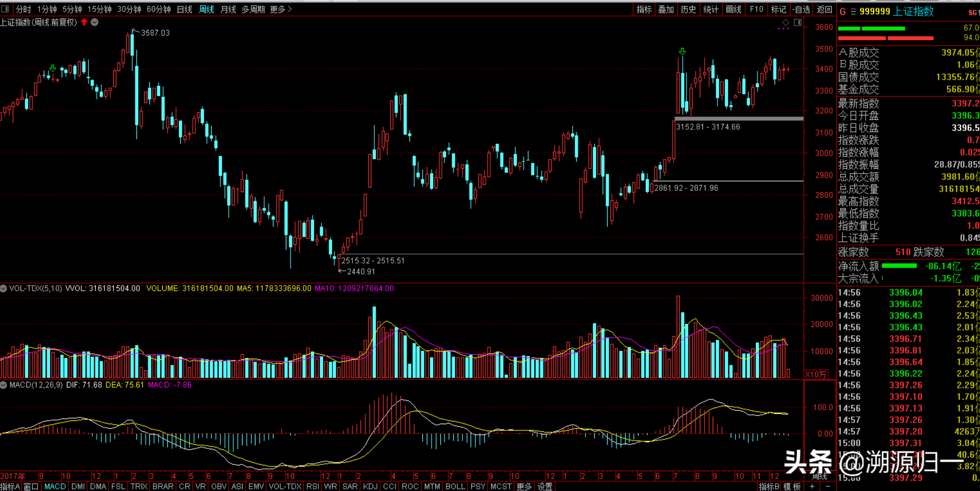Click the three magenta dots on chart

(783, 29)
